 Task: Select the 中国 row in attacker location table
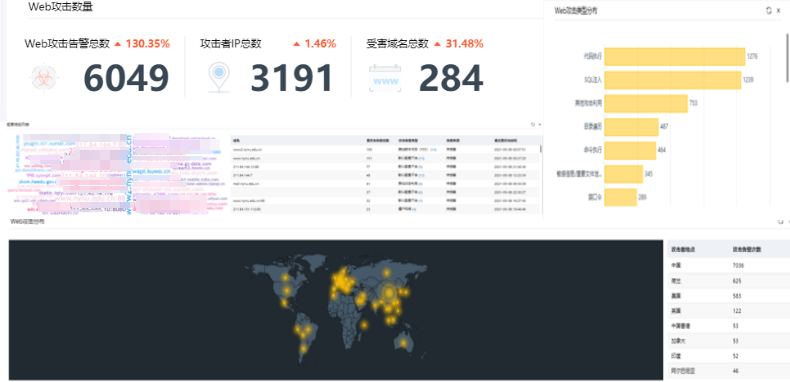pyautogui.click(x=729, y=265)
